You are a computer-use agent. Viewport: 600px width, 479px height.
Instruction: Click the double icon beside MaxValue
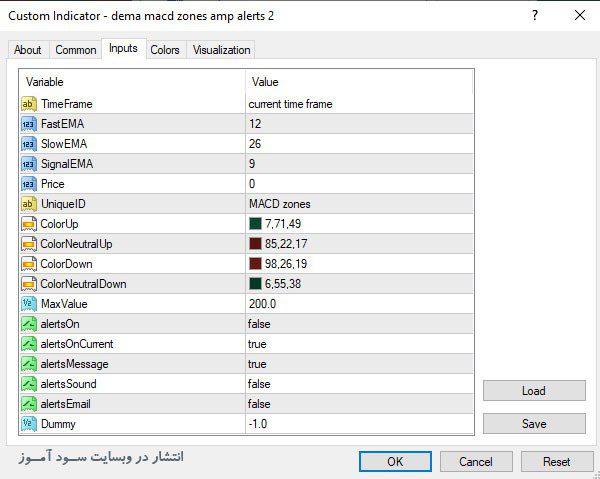click(x=29, y=304)
